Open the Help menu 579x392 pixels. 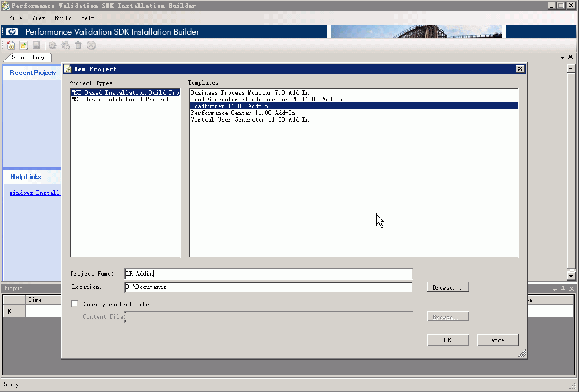[x=88, y=18]
